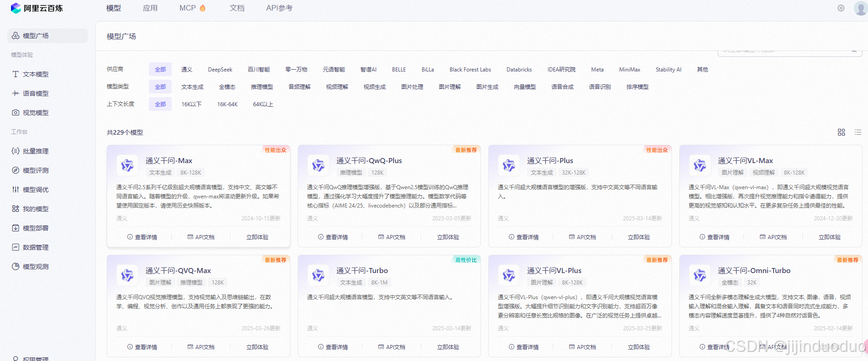Screen dimensions: 868x361
Task: Click the 通义千问-QwQ-Plus model logo
Action: click(x=318, y=165)
